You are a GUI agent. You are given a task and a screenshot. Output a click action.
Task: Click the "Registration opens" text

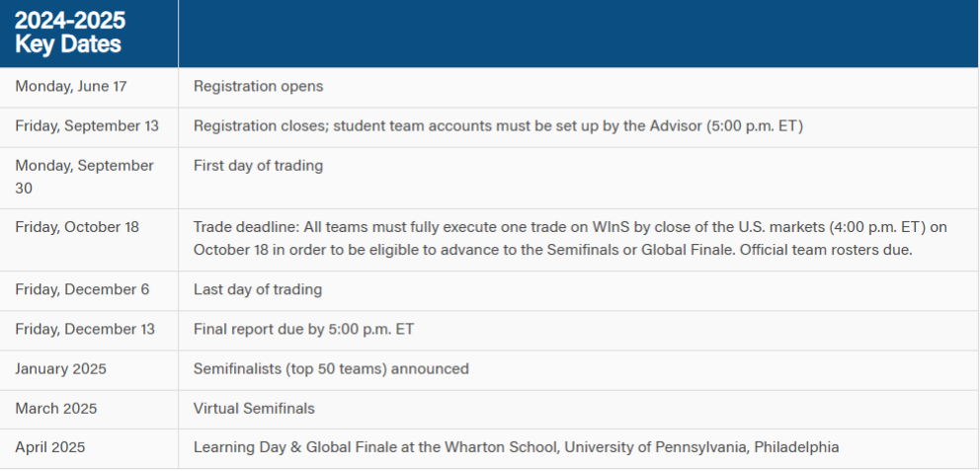258,87
